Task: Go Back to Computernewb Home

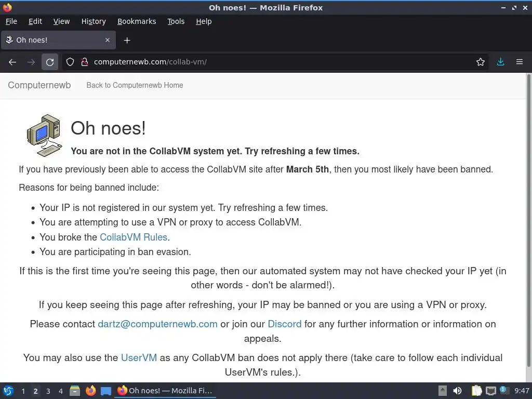Action: (x=135, y=85)
